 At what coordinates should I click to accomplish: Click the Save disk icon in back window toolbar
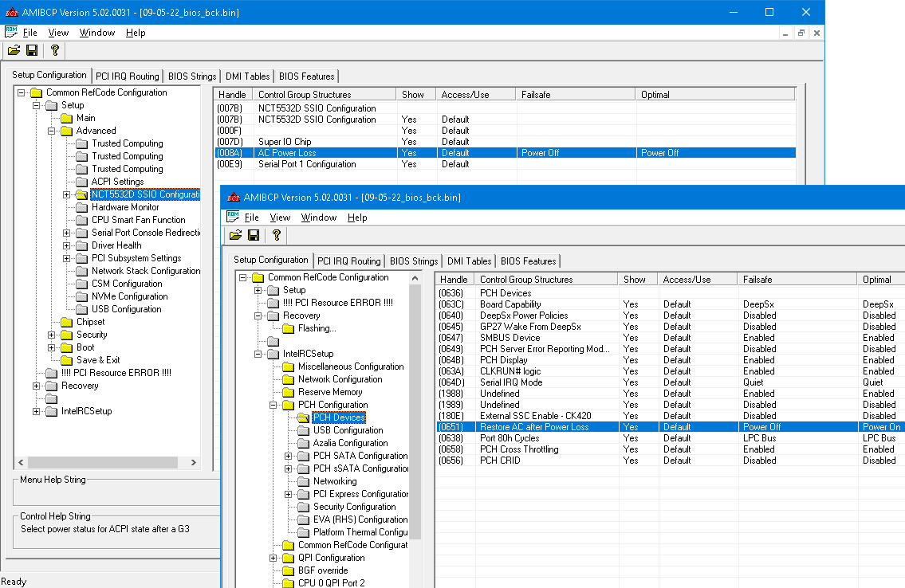(32, 50)
